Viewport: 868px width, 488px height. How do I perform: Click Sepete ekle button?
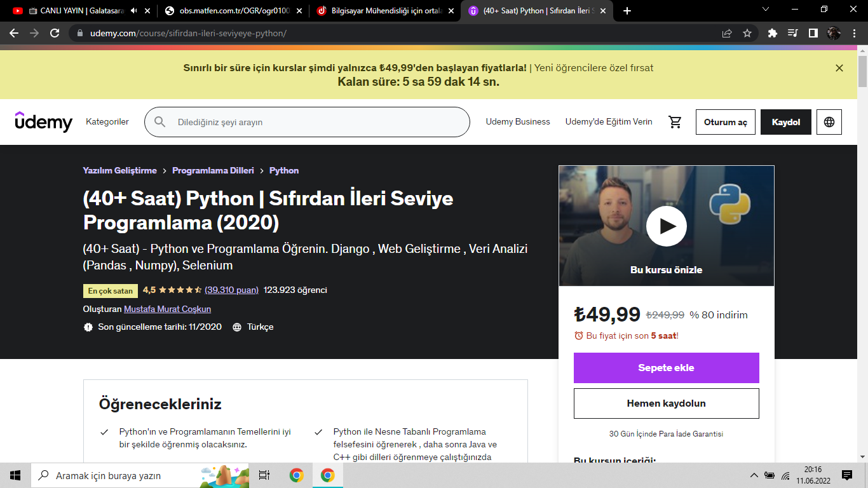pos(667,368)
